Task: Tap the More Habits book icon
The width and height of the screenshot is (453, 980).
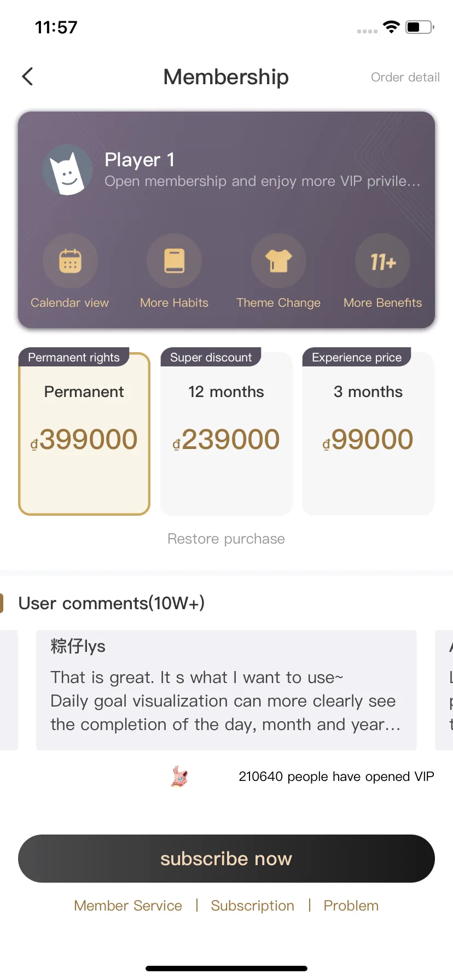Action: click(x=175, y=261)
